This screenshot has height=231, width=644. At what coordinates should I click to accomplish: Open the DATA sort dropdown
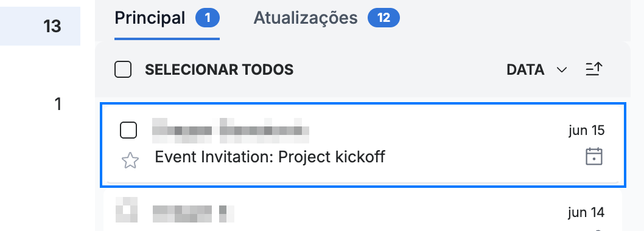coord(536,70)
